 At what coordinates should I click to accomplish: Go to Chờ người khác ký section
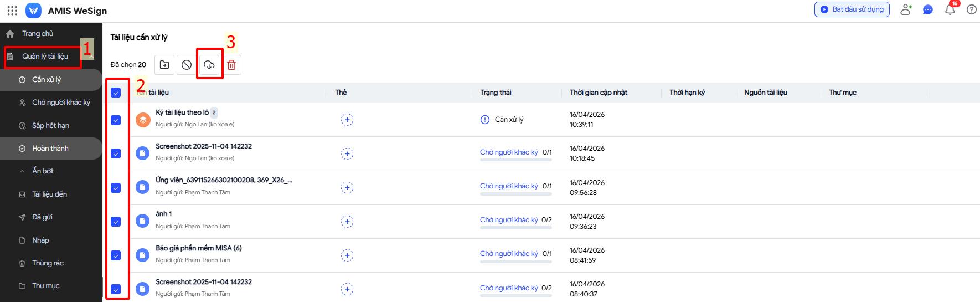[x=60, y=103]
